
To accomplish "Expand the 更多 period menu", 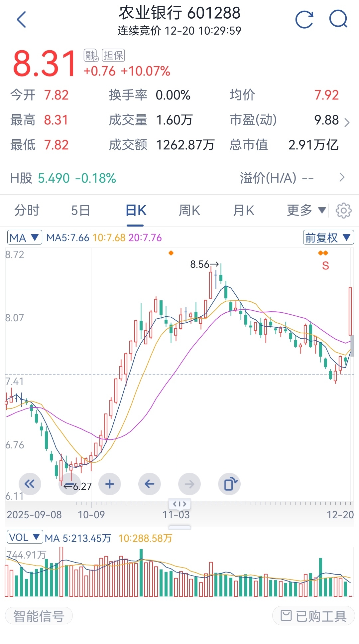I will click(x=306, y=211).
